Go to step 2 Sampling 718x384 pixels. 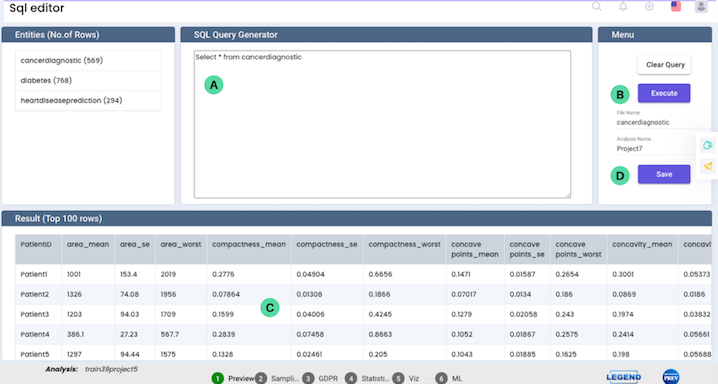277,379
